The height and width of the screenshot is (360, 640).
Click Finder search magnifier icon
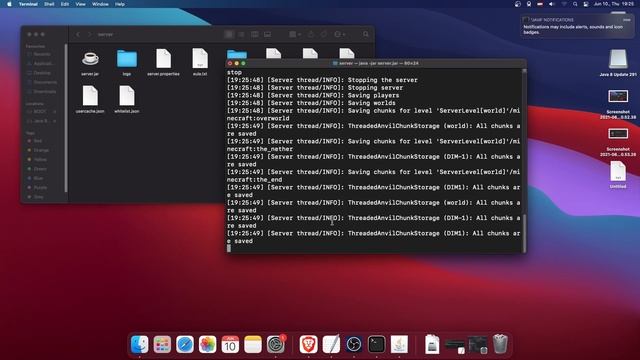click(x=366, y=34)
